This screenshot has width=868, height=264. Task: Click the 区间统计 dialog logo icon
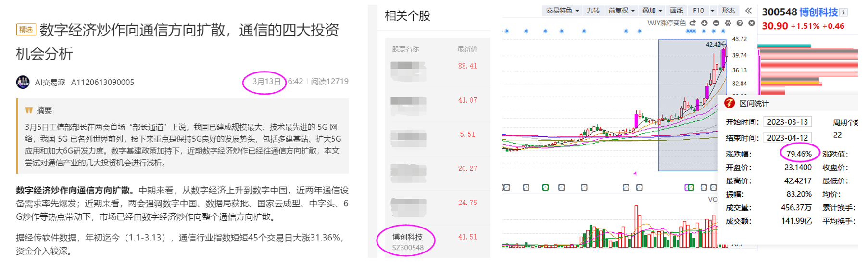pyautogui.click(x=730, y=103)
